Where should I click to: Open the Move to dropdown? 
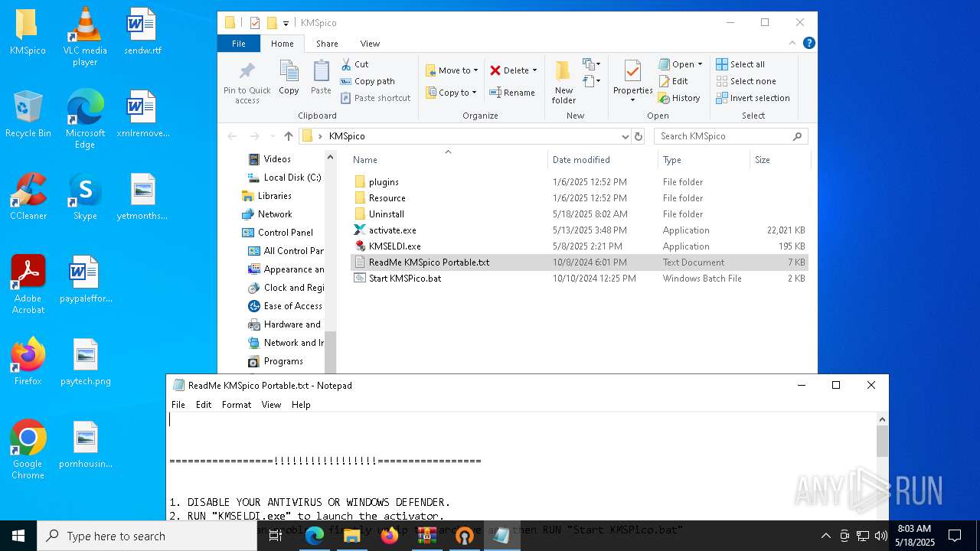(x=452, y=70)
